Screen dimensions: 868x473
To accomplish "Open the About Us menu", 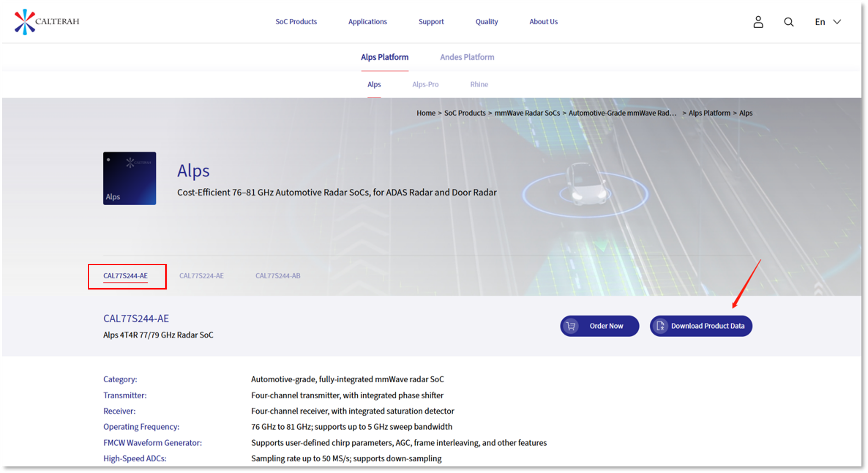I will pyautogui.click(x=543, y=22).
